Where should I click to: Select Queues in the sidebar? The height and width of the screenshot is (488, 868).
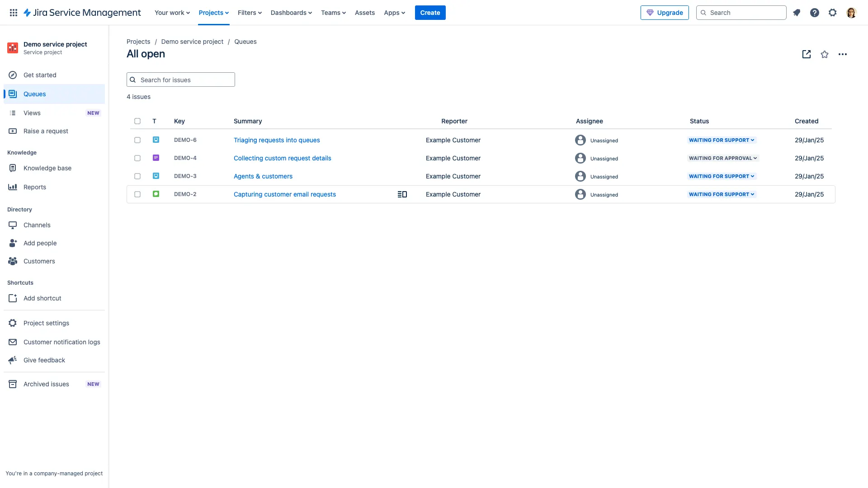coord(54,94)
